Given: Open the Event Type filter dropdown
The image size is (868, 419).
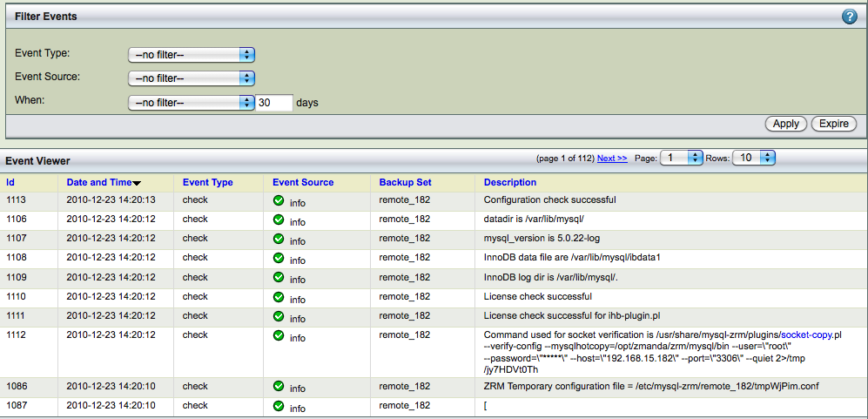Looking at the screenshot, I should 191,55.
